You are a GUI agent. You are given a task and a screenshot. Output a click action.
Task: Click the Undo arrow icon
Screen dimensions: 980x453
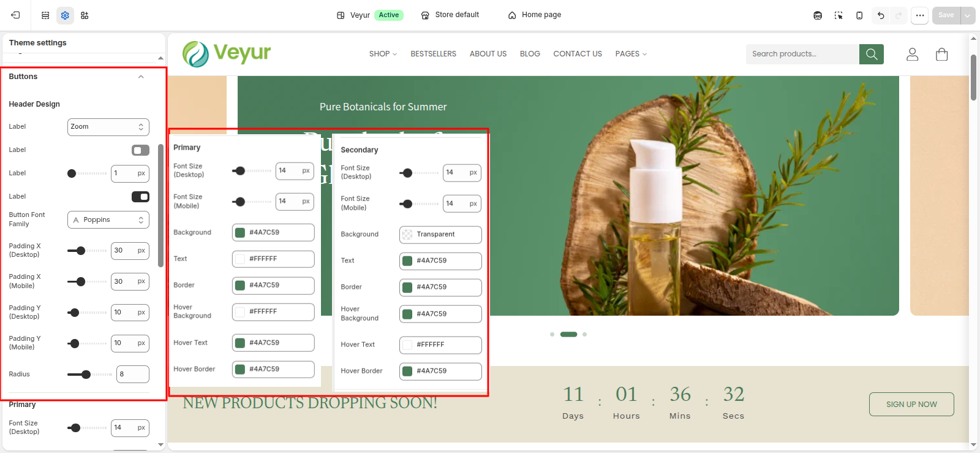point(881,15)
